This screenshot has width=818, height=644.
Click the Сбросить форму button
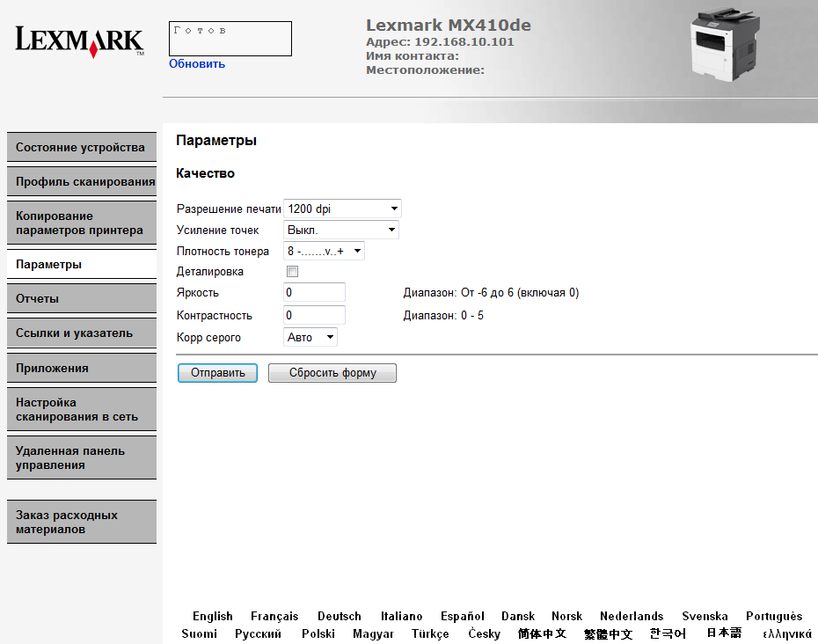point(332,373)
